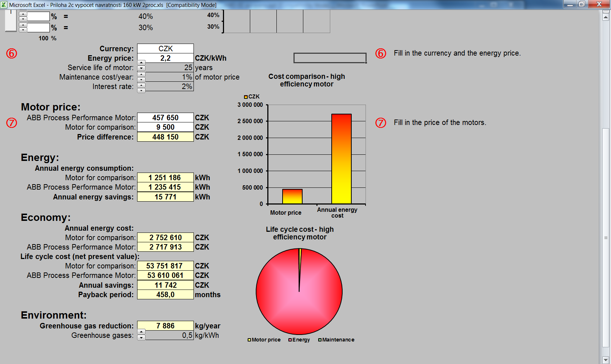Click the Excel application icon in title bar
Screen dimensions: 611x364
[x=4, y=5]
